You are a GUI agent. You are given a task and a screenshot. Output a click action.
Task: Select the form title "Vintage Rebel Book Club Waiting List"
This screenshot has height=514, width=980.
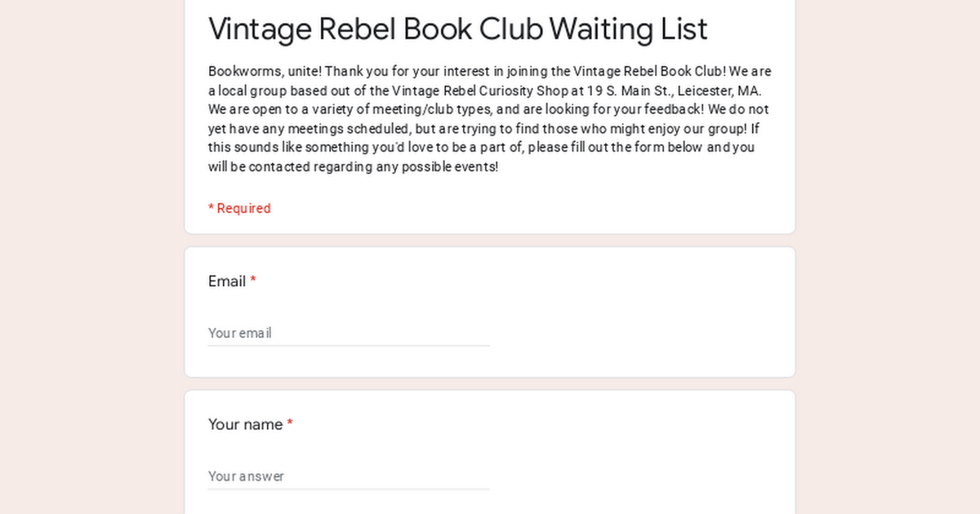coord(457,29)
